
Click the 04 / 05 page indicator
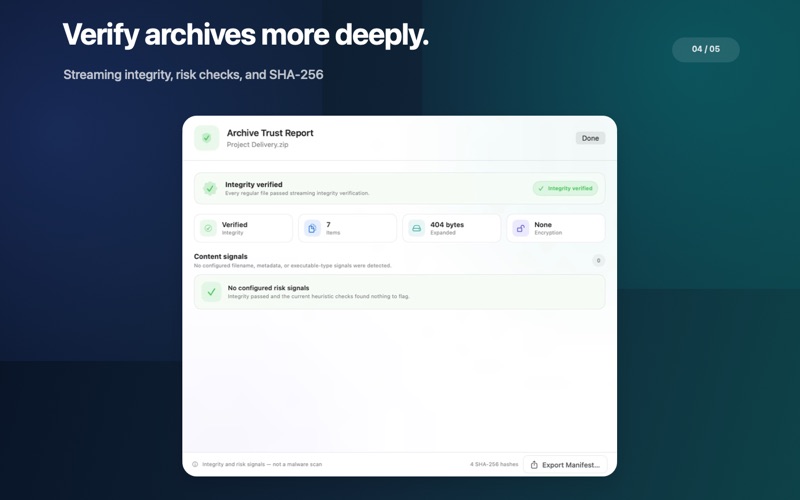coord(706,49)
